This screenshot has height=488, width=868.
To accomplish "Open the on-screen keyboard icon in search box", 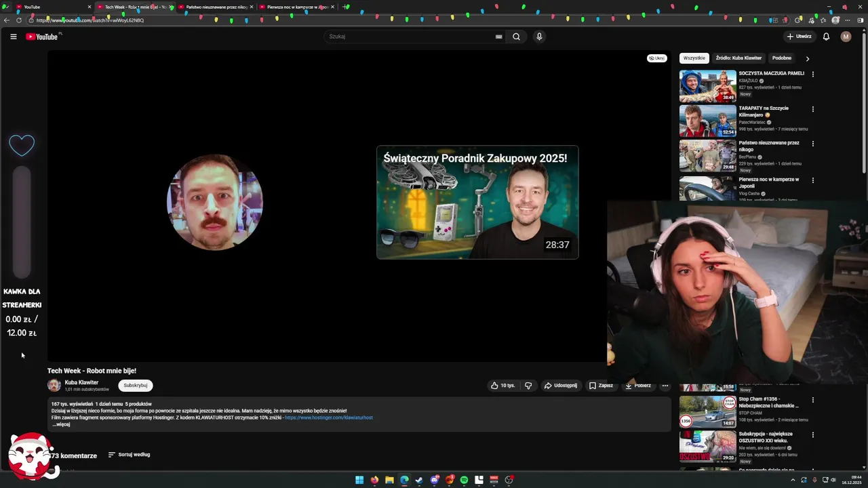I will 499,37.
